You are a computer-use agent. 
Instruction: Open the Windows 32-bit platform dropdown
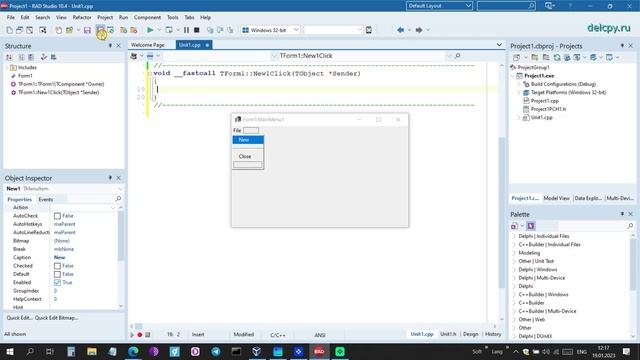tap(296, 30)
